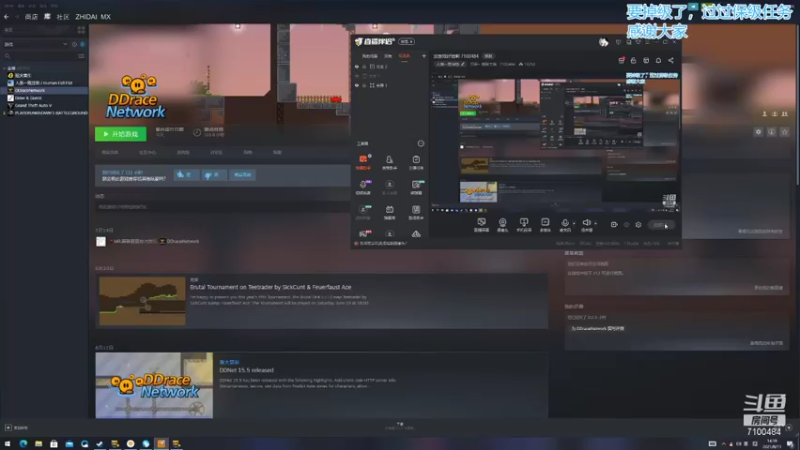This screenshot has height=450, width=800.
Task: Open streaming app settings gear
Action: pos(638,224)
